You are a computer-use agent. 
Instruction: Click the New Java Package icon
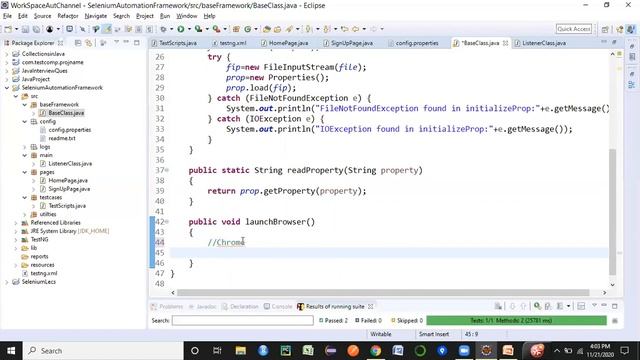tap(236, 29)
